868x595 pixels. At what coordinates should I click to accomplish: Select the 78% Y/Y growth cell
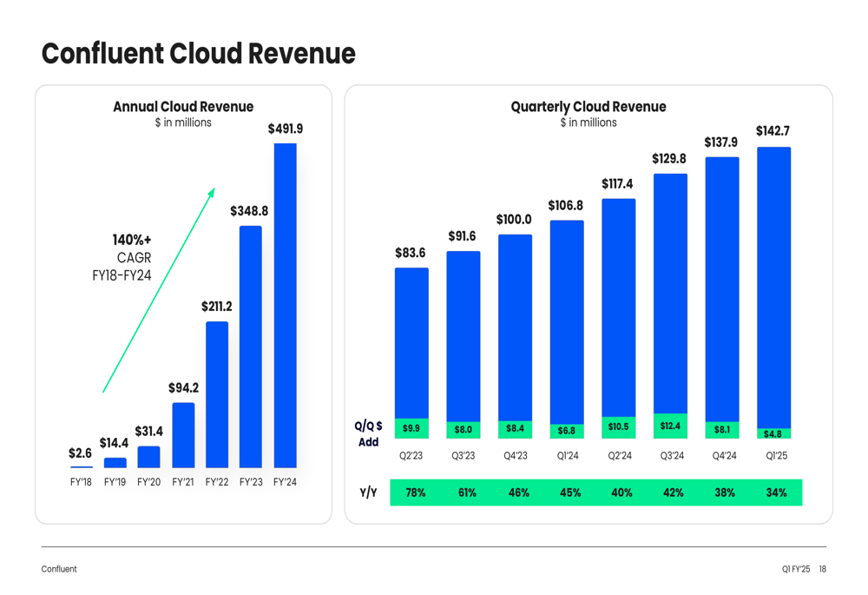point(416,493)
